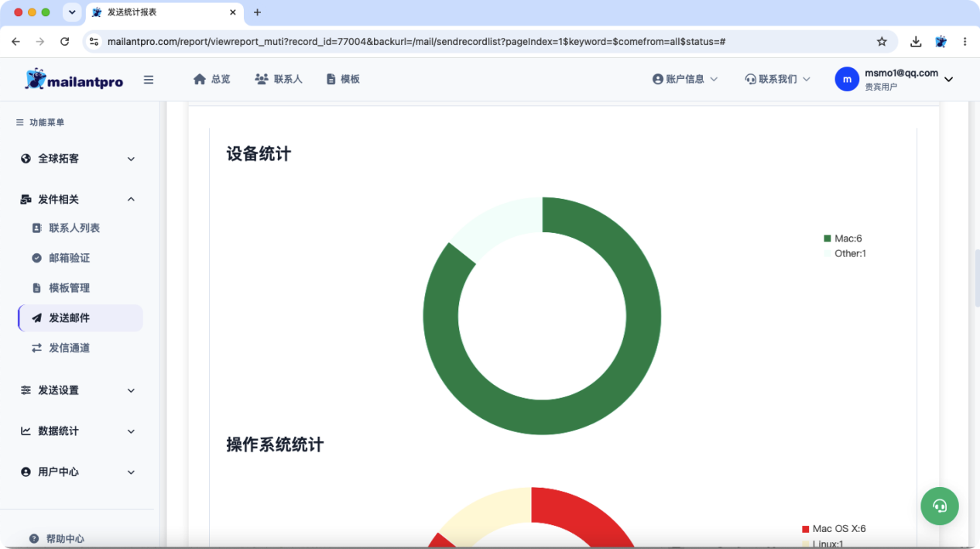Open browser downloads

click(916, 42)
